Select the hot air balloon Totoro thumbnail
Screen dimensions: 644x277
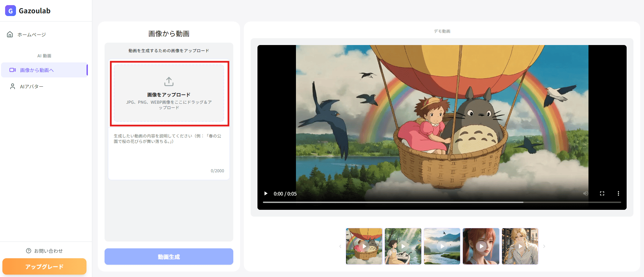(364, 246)
